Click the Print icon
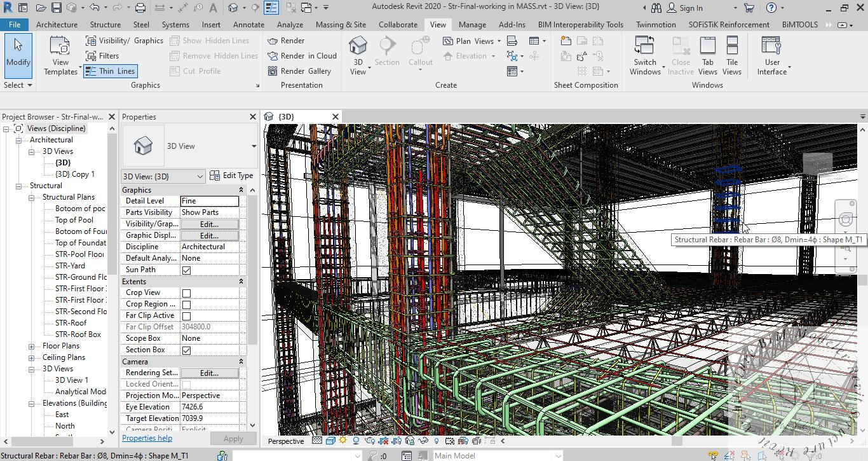This screenshot has width=868, height=461. coord(140,8)
